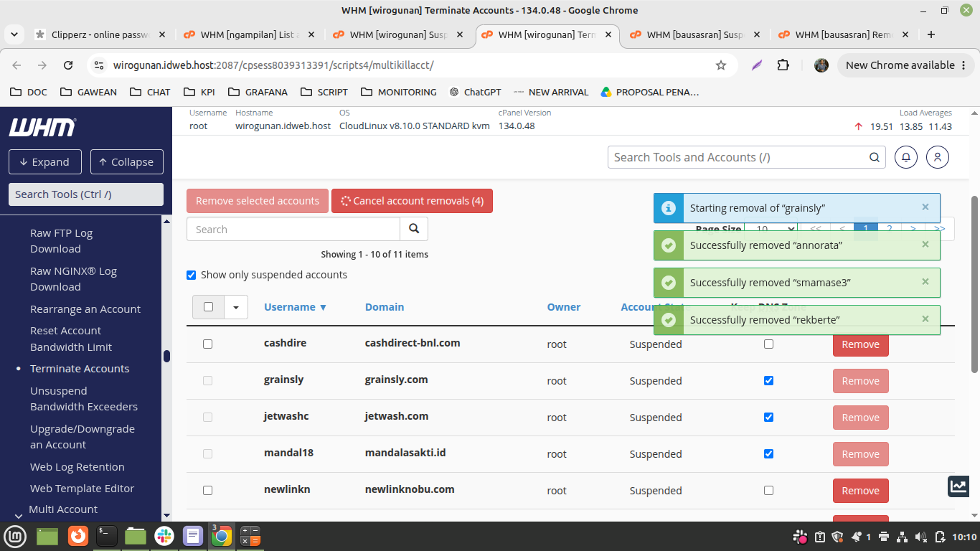Focus the sidebar Search Tools field
The height and width of the screenshot is (551, 980).
[85, 194]
